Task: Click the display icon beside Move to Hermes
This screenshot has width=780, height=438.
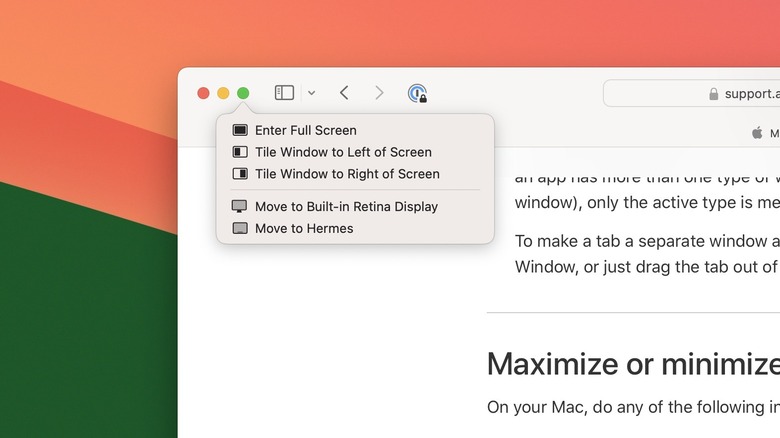Action: coord(239,228)
